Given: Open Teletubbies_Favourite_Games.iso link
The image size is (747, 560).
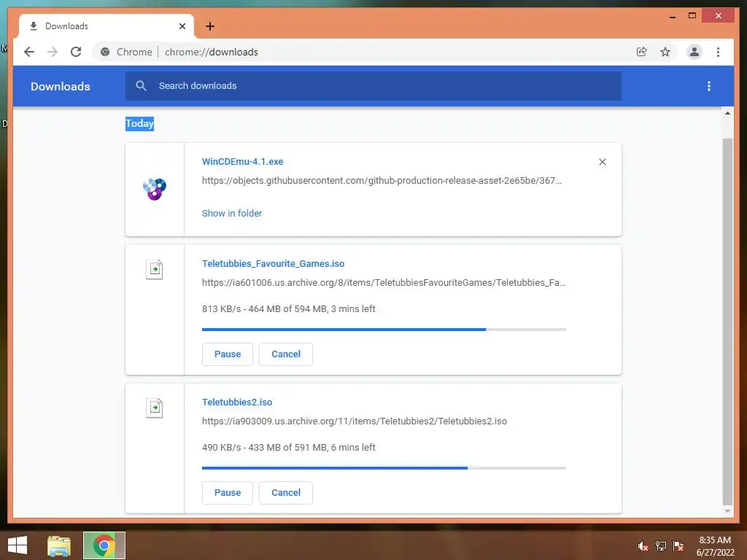Looking at the screenshot, I should [x=273, y=264].
